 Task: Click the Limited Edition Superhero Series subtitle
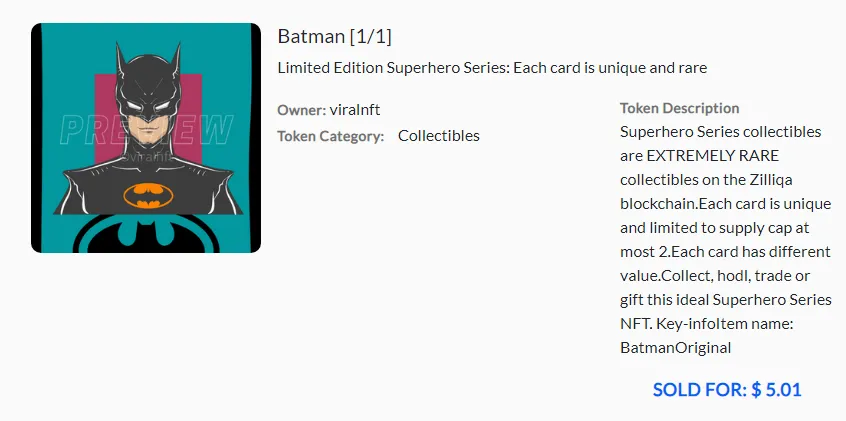point(492,68)
